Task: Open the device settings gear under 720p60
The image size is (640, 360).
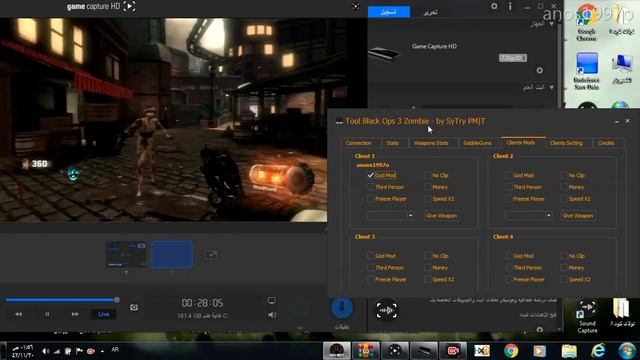Action: pyautogui.click(x=540, y=70)
